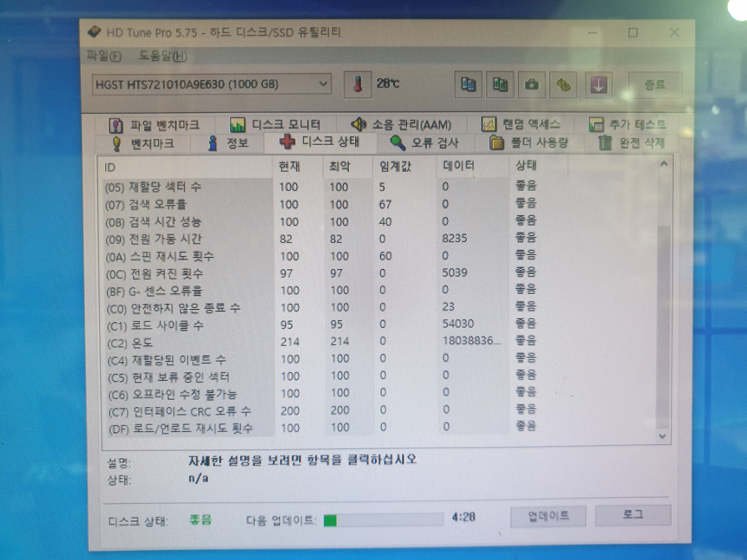Select the 디스크 상태 tab
This screenshot has height=560, width=747.
point(319,142)
